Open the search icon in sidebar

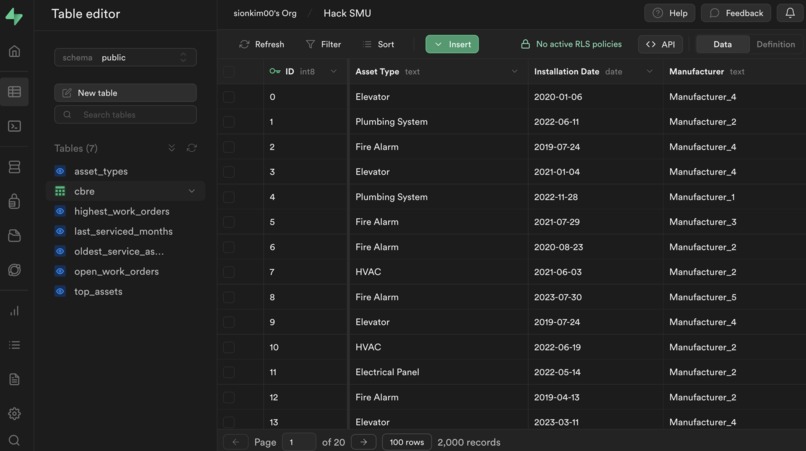[x=14, y=440]
